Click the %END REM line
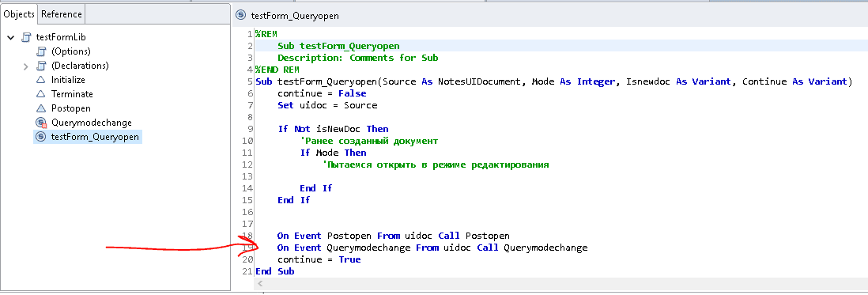This screenshot has width=868, height=295. [x=277, y=70]
